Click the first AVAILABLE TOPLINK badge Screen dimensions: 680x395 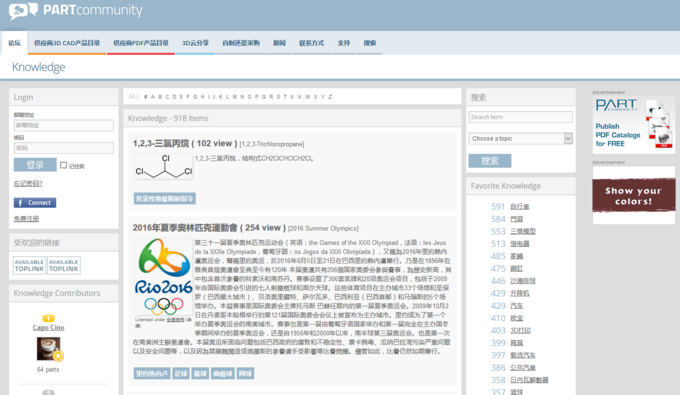(29, 265)
